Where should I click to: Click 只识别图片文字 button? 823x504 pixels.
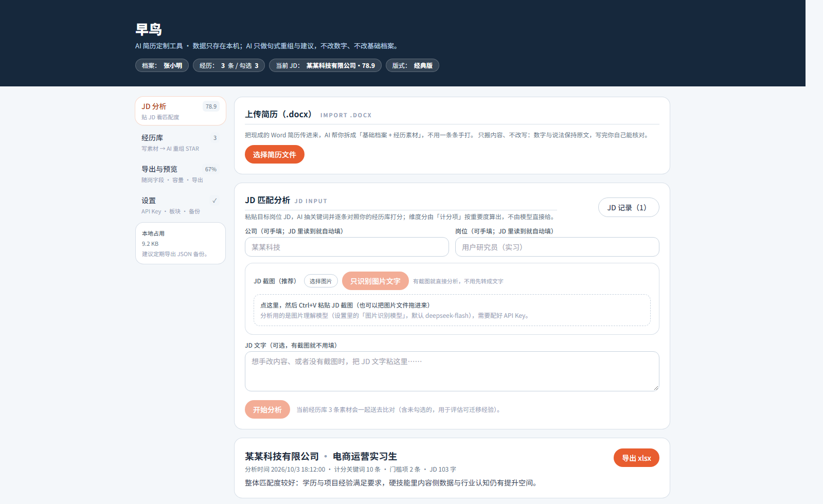pos(375,281)
